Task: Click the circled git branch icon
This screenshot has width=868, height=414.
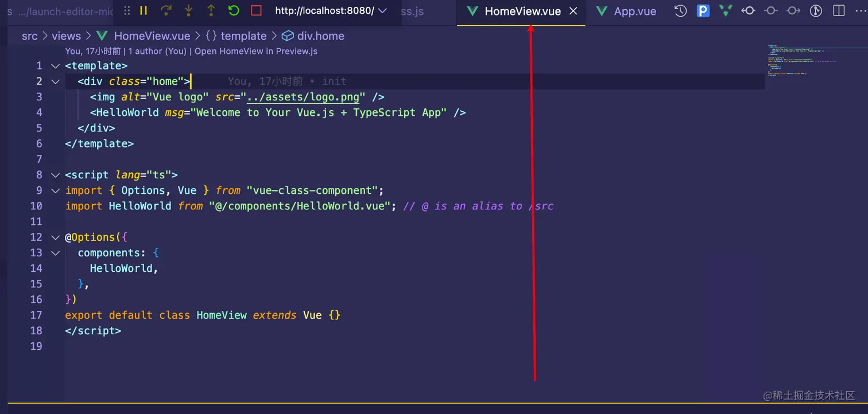Action: pyautogui.click(x=816, y=10)
